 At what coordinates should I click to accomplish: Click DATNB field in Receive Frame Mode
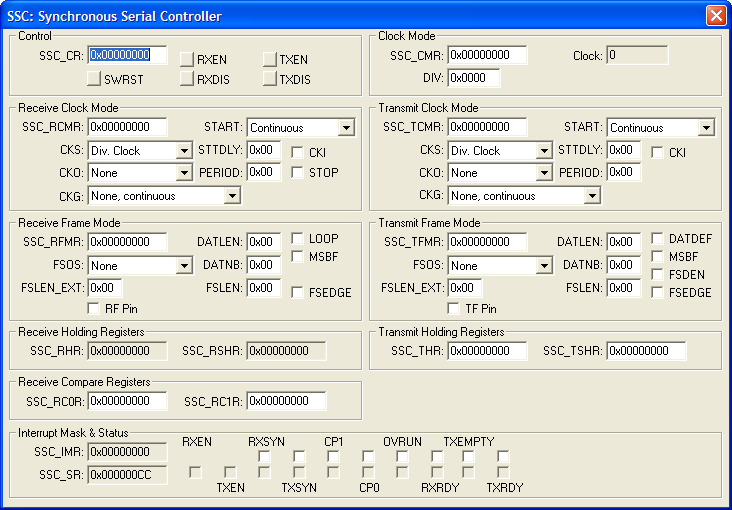(x=264, y=265)
